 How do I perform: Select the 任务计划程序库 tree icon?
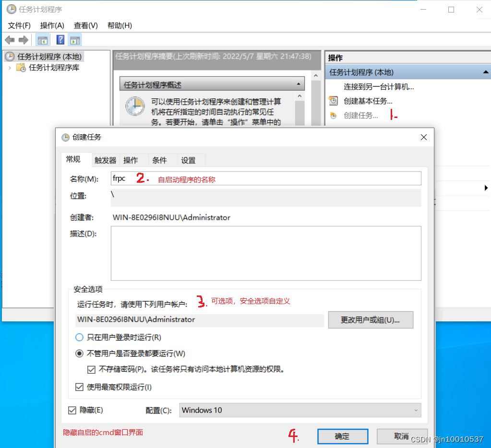(x=20, y=67)
